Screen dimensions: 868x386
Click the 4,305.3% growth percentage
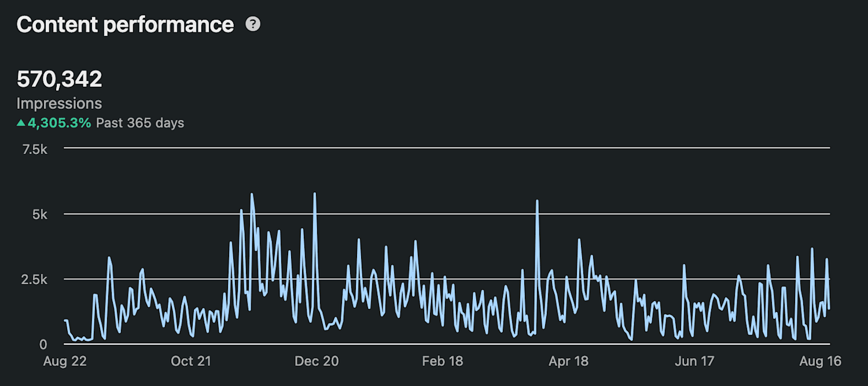60,123
